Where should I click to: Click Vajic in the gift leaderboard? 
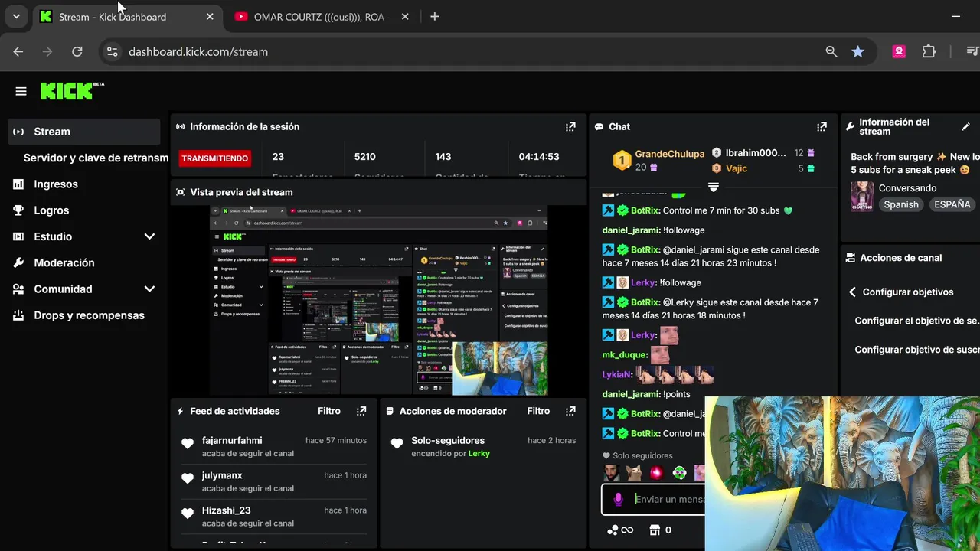(x=737, y=168)
